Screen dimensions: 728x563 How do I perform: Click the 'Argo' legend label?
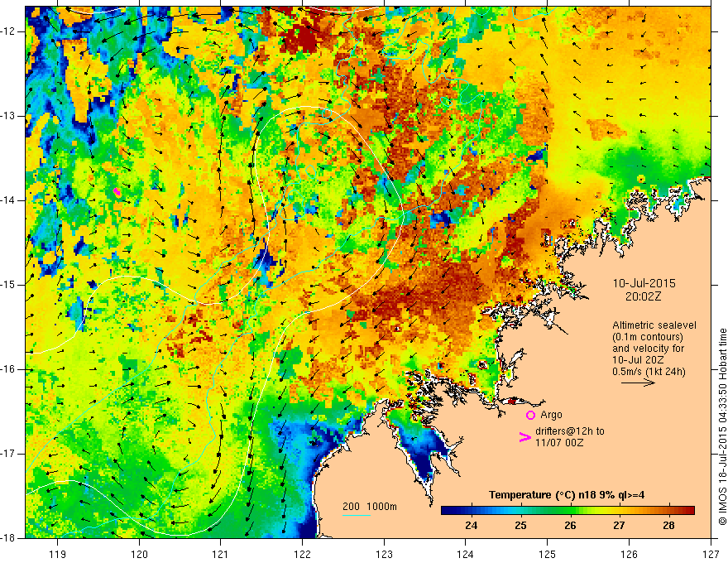coord(551,415)
